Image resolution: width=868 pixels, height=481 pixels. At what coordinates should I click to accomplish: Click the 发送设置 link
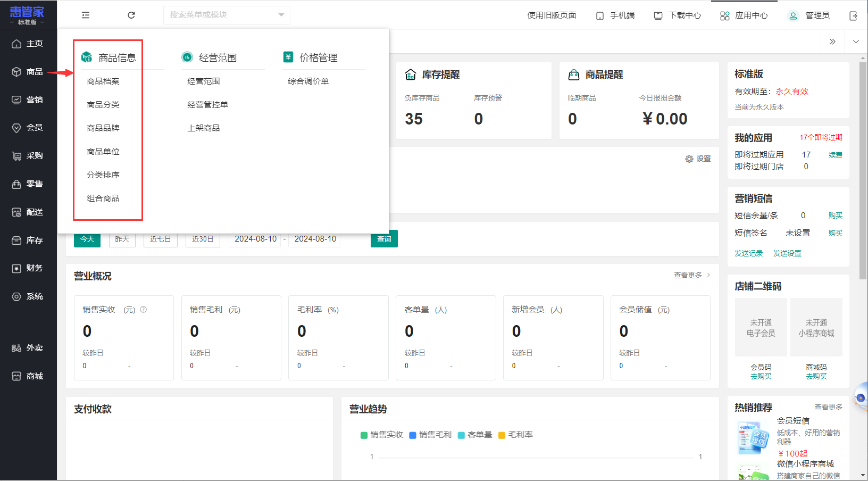point(787,253)
